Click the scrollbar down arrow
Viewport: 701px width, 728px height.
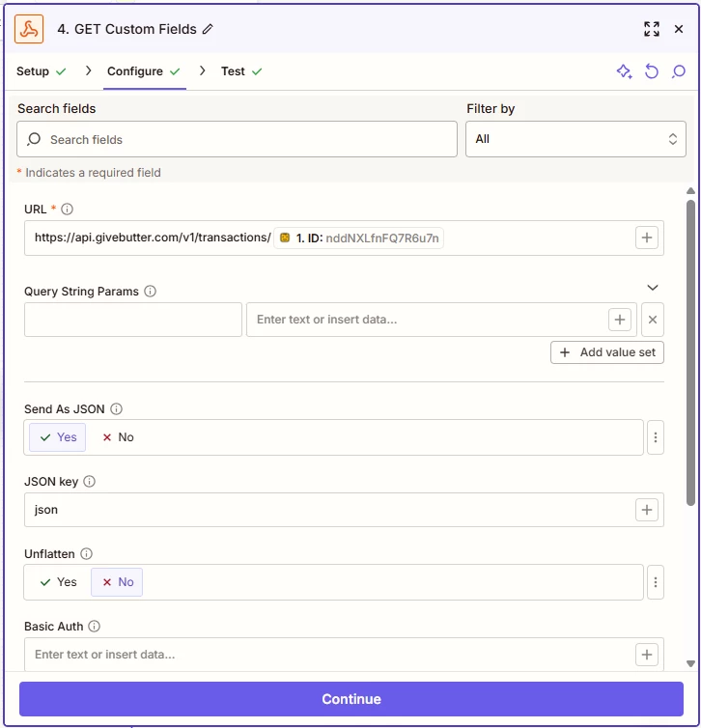[x=690, y=664]
